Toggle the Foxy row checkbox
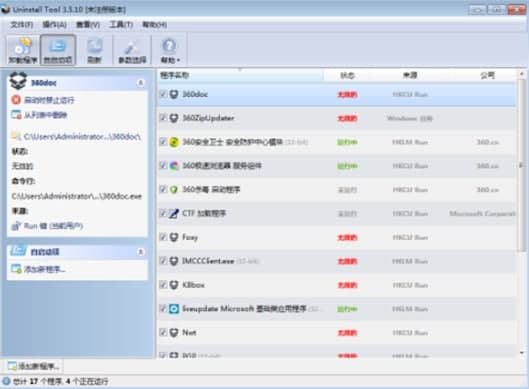529x389 pixels. coord(163,237)
